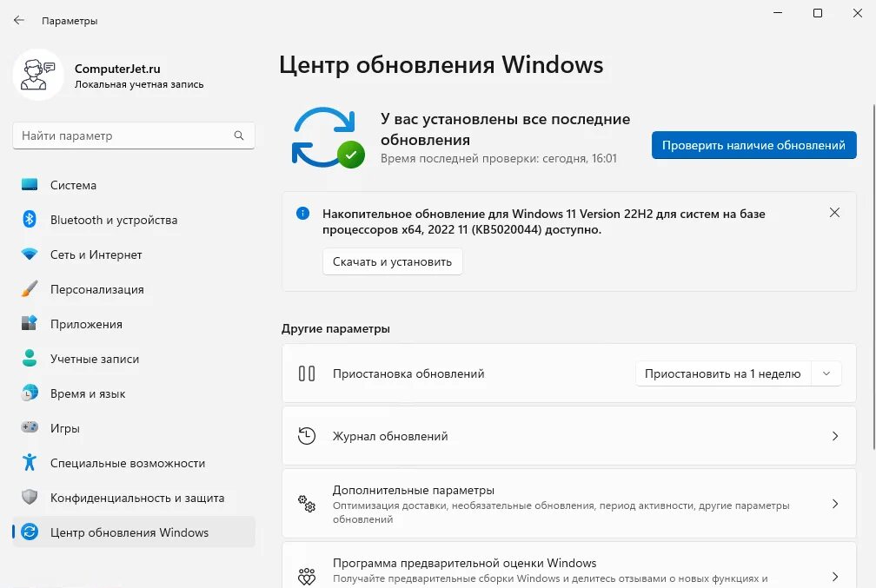Click the pause icon beside Приостановка обновлений
This screenshot has height=588, width=876.
pyautogui.click(x=307, y=373)
